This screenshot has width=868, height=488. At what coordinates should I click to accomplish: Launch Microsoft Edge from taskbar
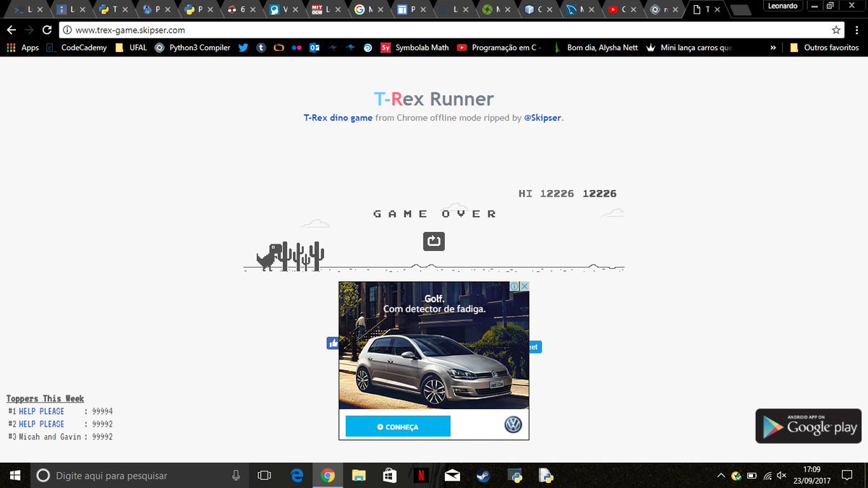[x=297, y=475]
